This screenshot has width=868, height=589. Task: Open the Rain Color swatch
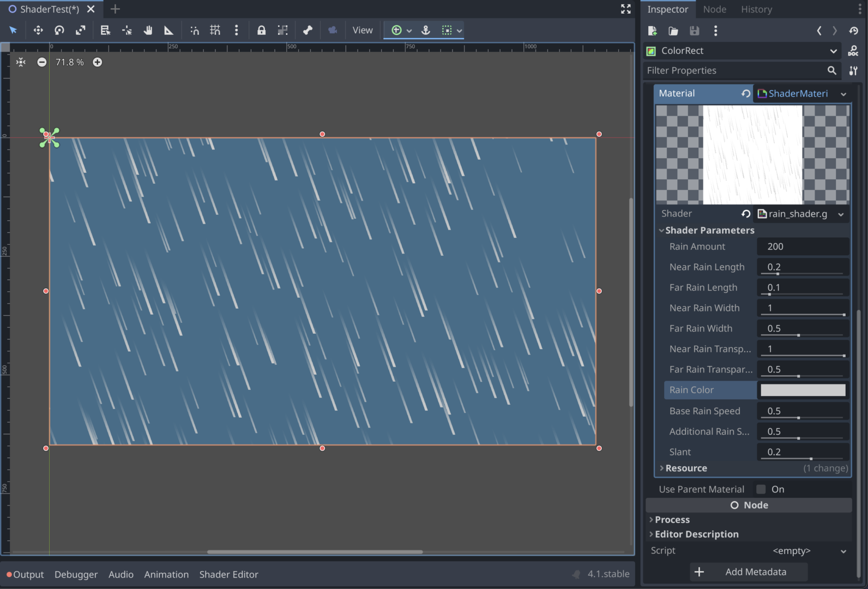[x=803, y=390]
